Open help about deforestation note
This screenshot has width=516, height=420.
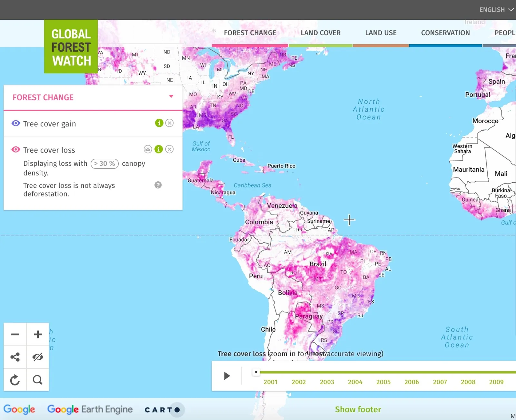point(158,185)
